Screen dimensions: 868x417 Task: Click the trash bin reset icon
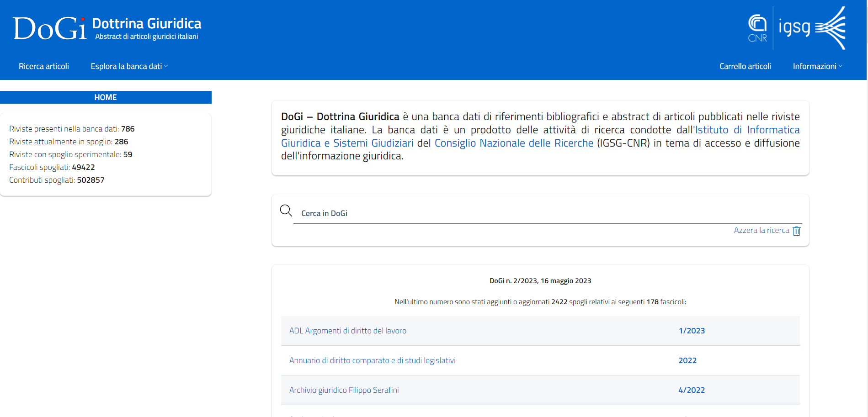(797, 231)
